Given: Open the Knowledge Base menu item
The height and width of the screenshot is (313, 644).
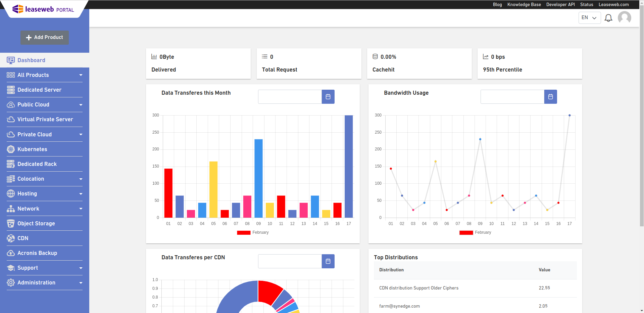Looking at the screenshot, I should coord(524,4).
